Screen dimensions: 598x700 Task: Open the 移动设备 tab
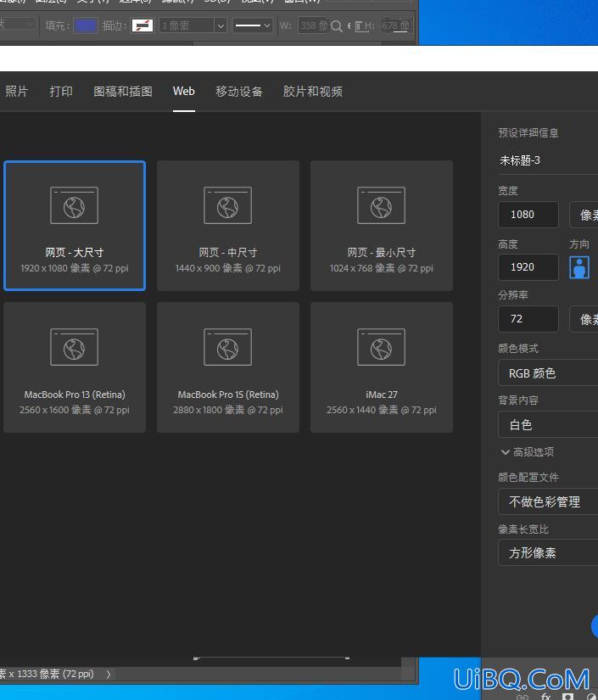coord(238,92)
